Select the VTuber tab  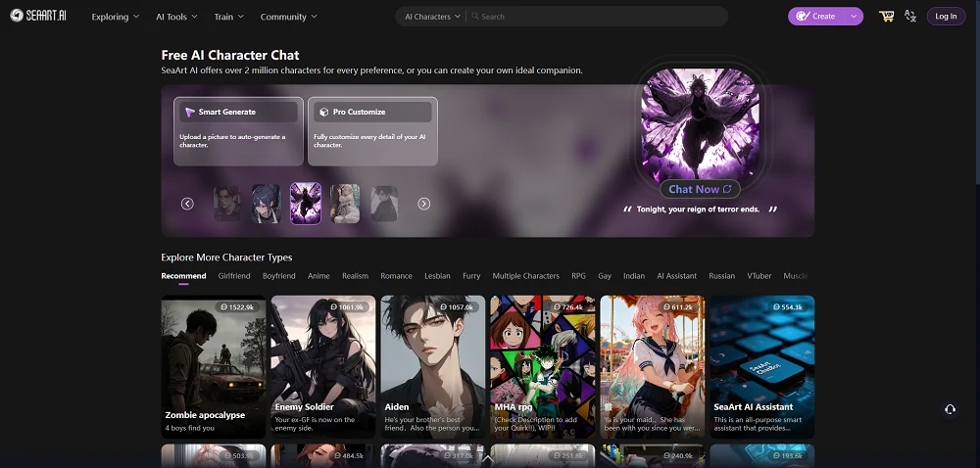[759, 276]
